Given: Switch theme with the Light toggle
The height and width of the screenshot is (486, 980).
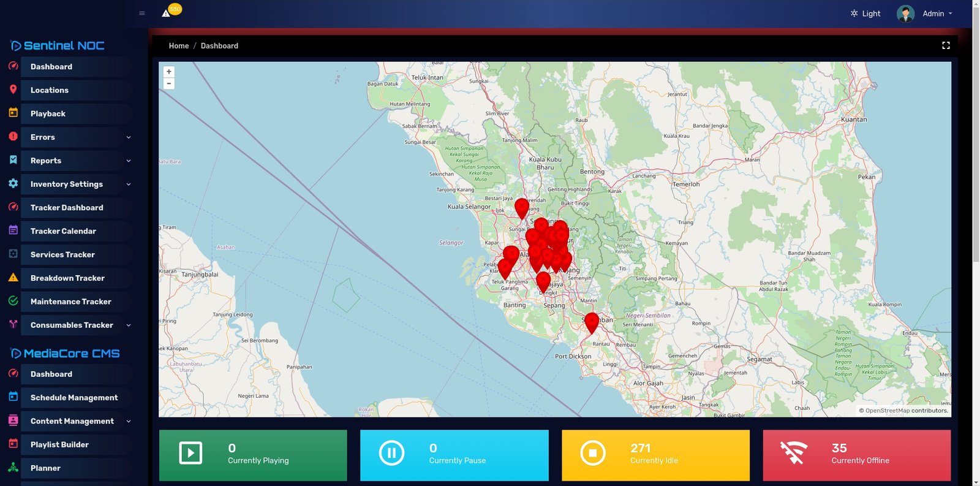Looking at the screenshot, I should (865, 13).
